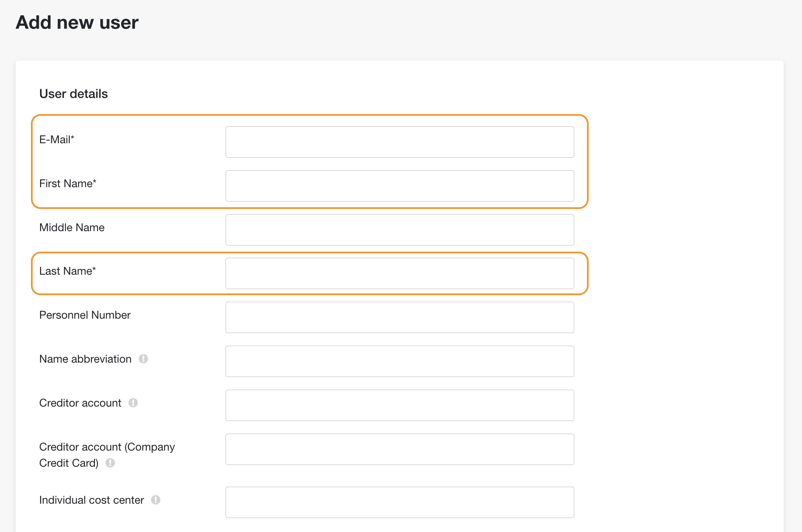This screenshot has width=802, height=532.
Task: Click into the First Name text box
Action: tap(400, 186)
